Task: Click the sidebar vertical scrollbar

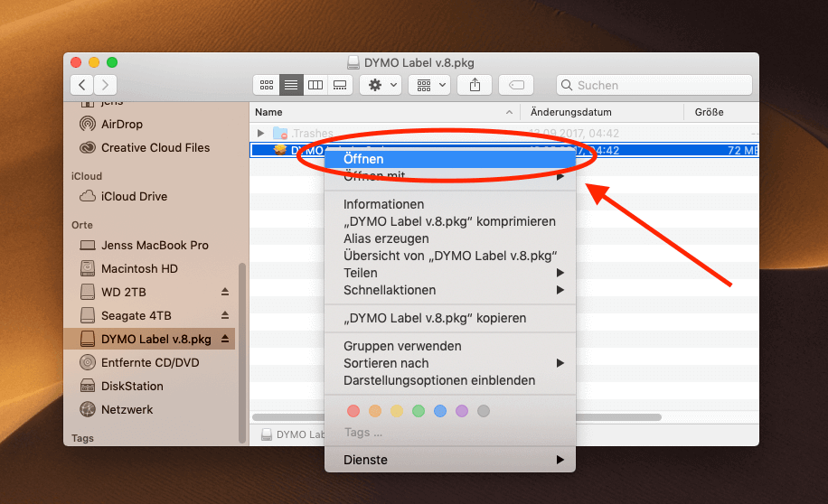Action: point(242,352)
